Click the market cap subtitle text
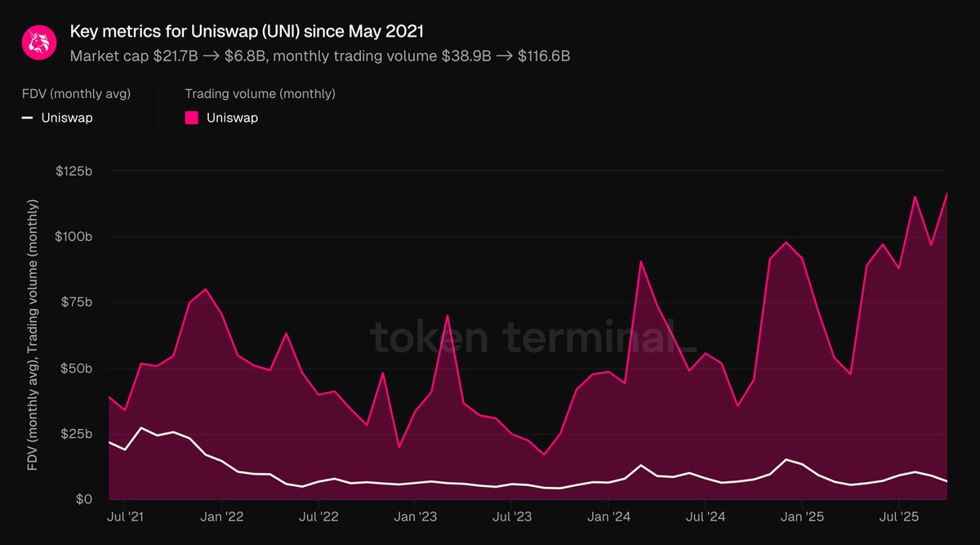The height and width of the screenshot is (545, 980). click(x=320, y=56)
